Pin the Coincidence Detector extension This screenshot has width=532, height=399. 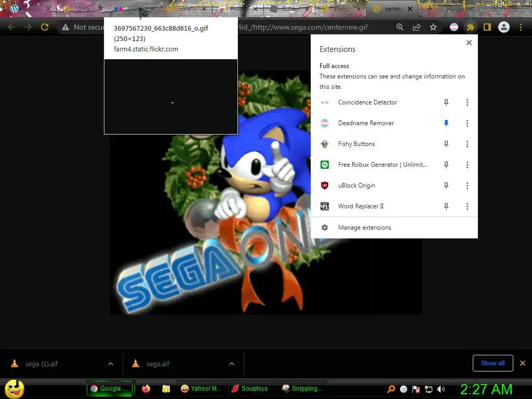(x=446, y=102)
